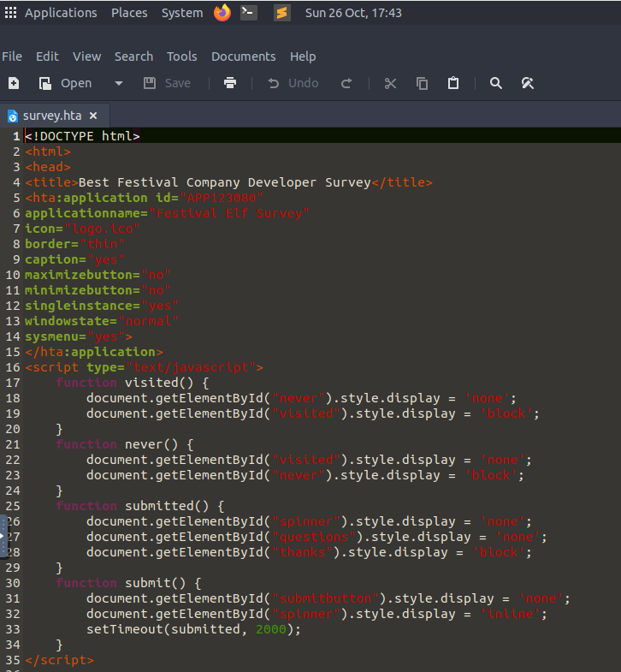Launch Firefox from the top panel
Screen dimensions: 621x672
(222, 13)
